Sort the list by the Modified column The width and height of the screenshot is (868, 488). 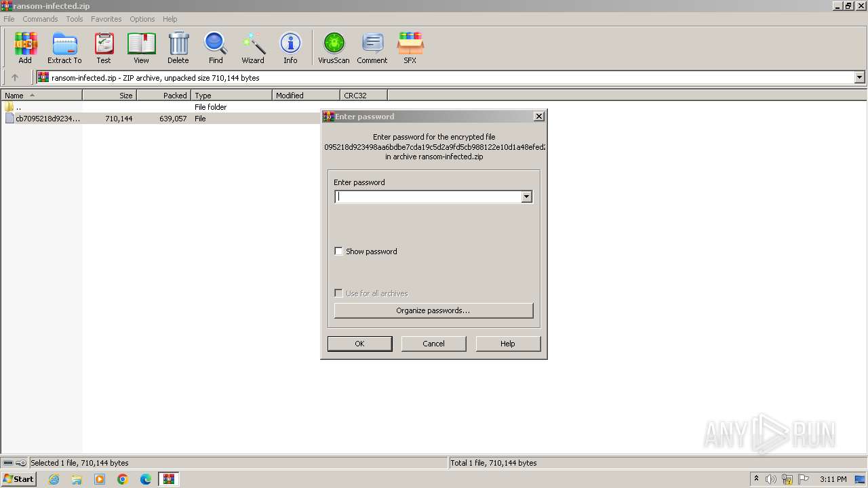point(306,96)
